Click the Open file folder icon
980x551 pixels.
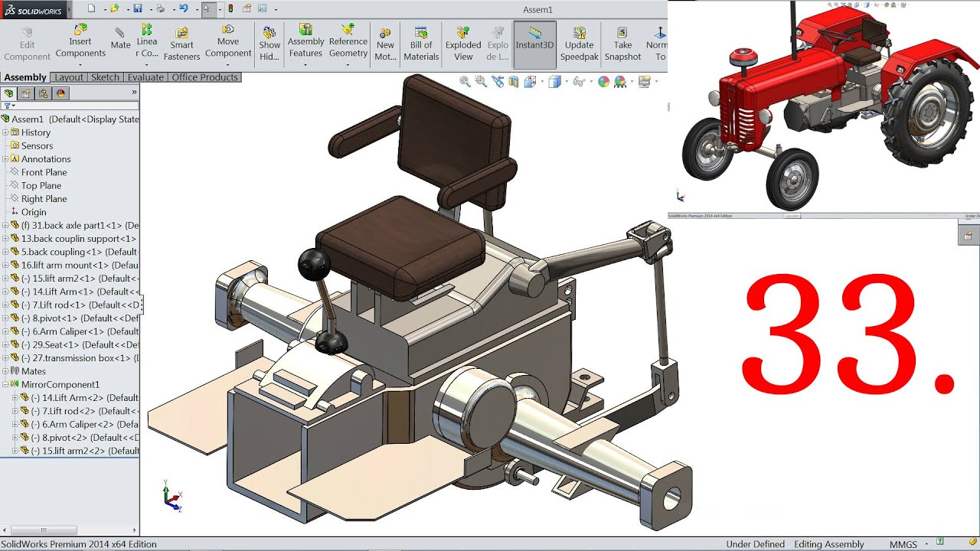114,9
